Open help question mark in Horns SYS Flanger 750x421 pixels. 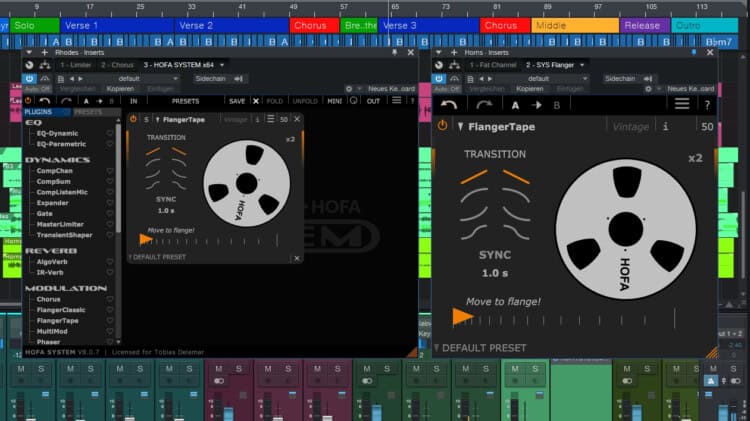[x=707, y=105]
